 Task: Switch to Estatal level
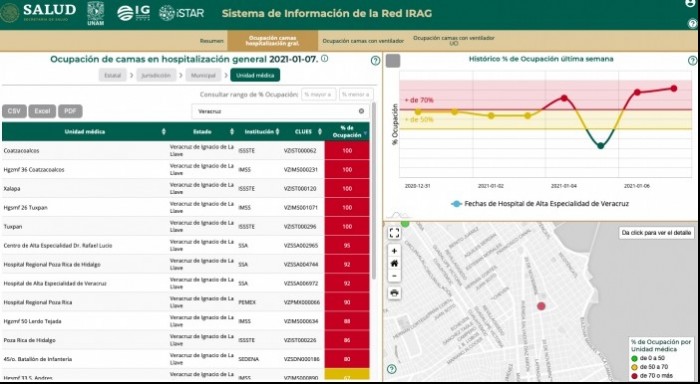pos(112,75)
